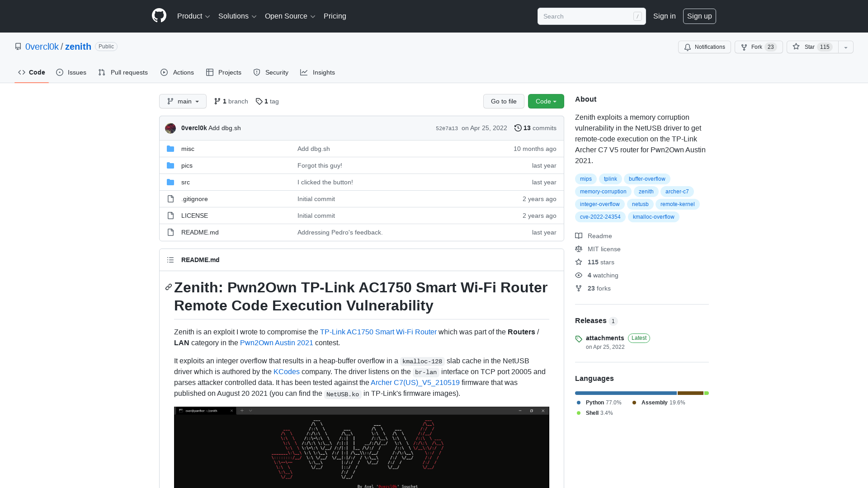Select the buffer-overflow topic tag

click(647, 179)
